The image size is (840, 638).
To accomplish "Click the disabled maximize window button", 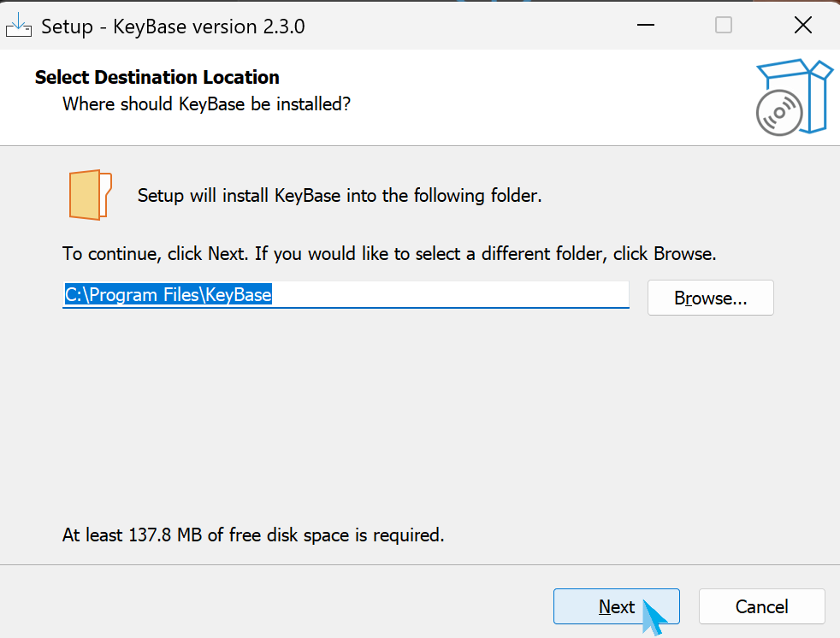I will click(x=724, y=26).
